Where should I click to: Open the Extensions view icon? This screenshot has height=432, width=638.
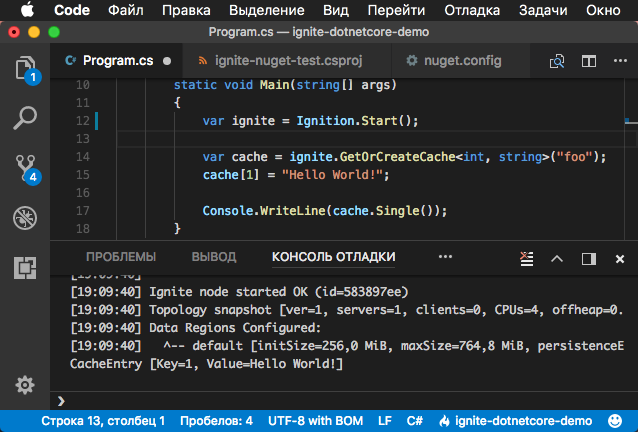click(x=25, y=268)
